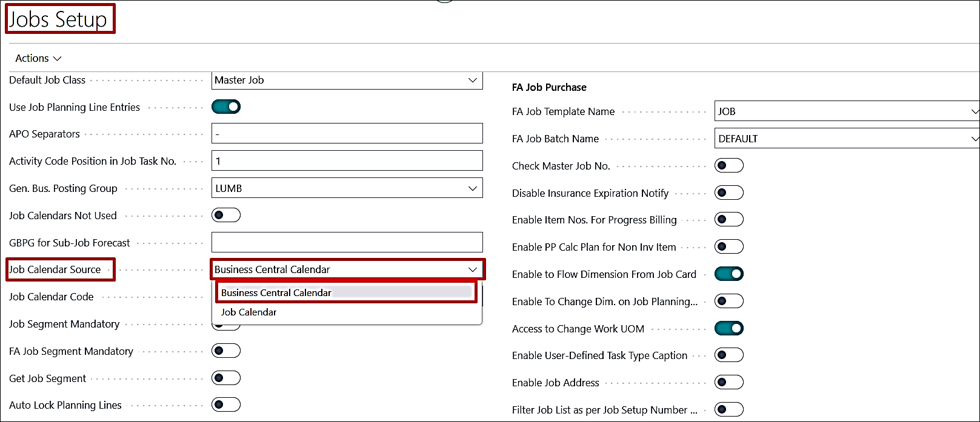
Task: Expand the Default Job Class dropdown
Action: pyautogui.click(x=472, y=80)
